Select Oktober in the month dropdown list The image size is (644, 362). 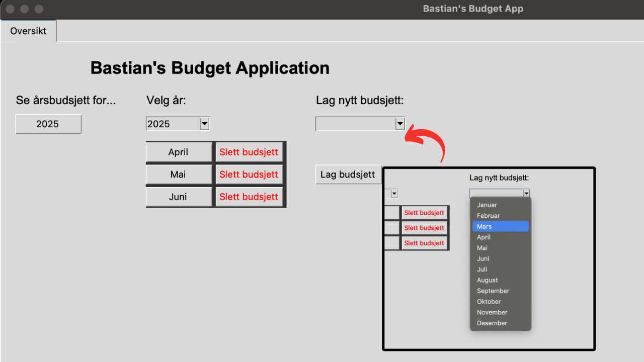pos(500,302)
